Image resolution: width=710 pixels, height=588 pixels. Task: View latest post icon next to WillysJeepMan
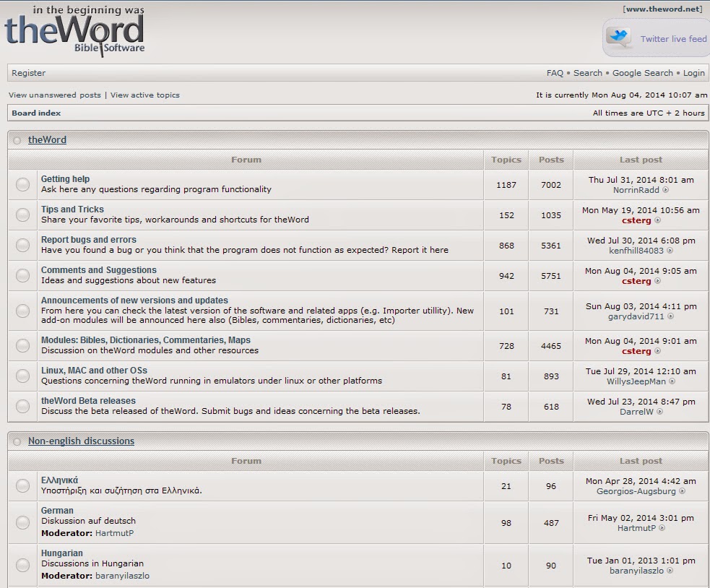[x=672, y=381]
